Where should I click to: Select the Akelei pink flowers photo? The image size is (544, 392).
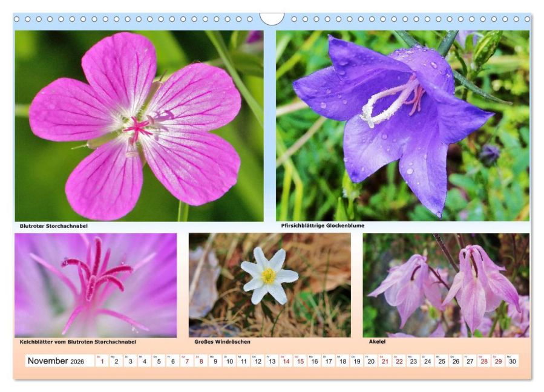click(x=446, y=285)
